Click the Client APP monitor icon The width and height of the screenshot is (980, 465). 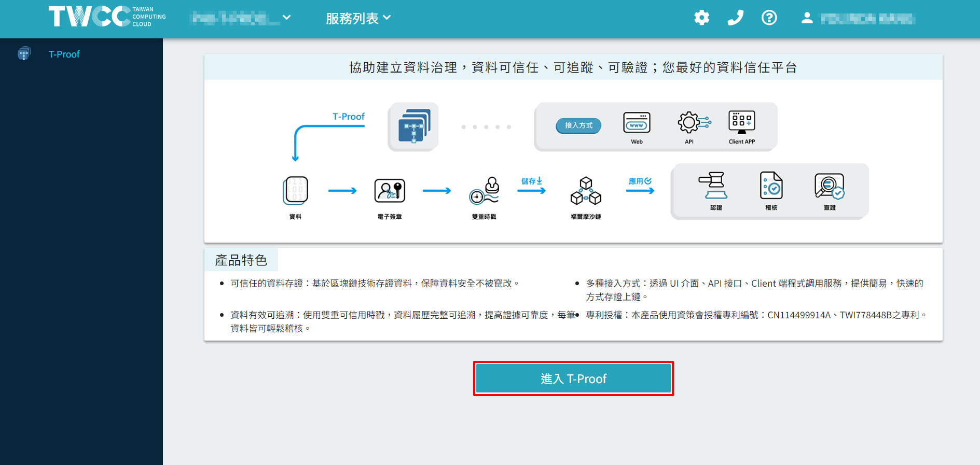tap(741, 122)
